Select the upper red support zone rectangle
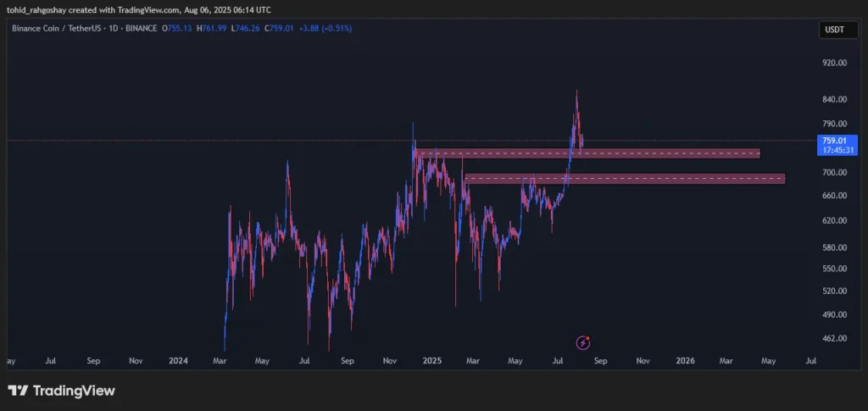Screen dimensions: 868x411 point(587,153)
